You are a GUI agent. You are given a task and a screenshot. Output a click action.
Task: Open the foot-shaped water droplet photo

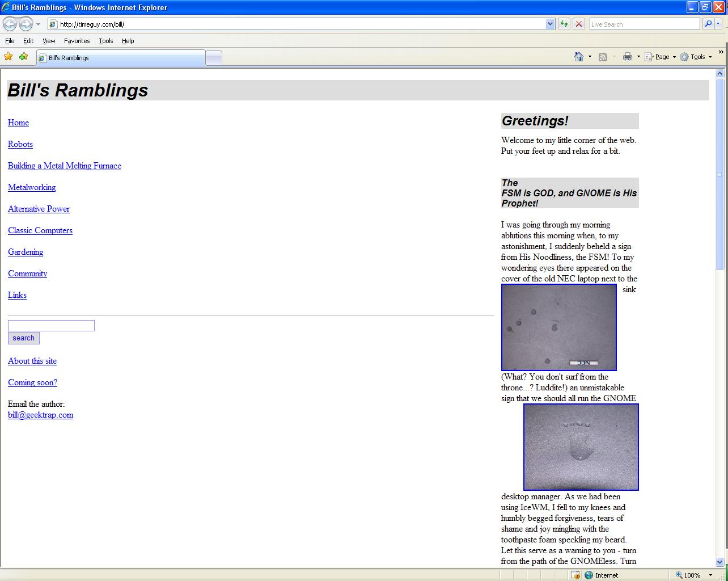point(581,447)
